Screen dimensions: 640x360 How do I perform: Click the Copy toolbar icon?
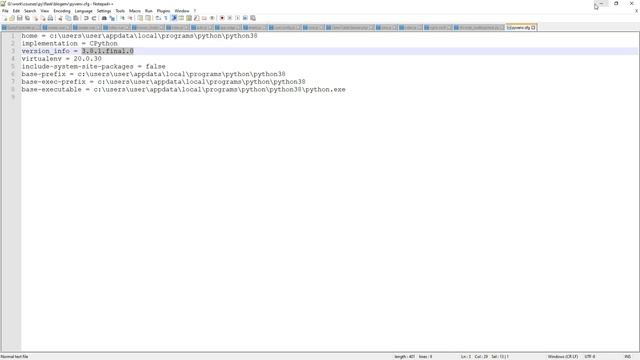pos(68,18)
